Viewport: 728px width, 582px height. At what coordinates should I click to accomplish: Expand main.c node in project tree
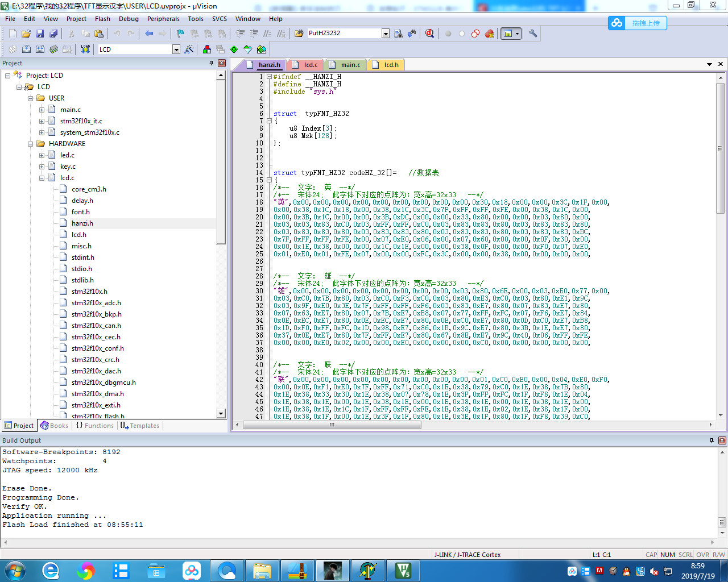click(42, 110)
